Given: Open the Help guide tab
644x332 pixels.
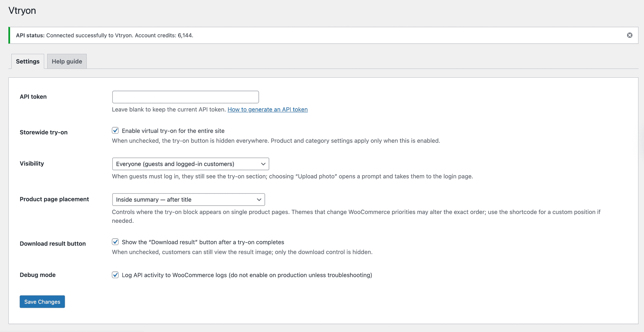Looking at the screenshot, I should pos(67,61).
